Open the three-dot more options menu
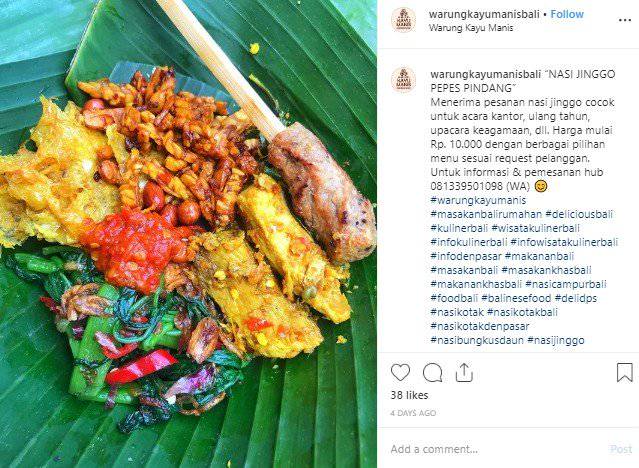 (x=625, y=20)
